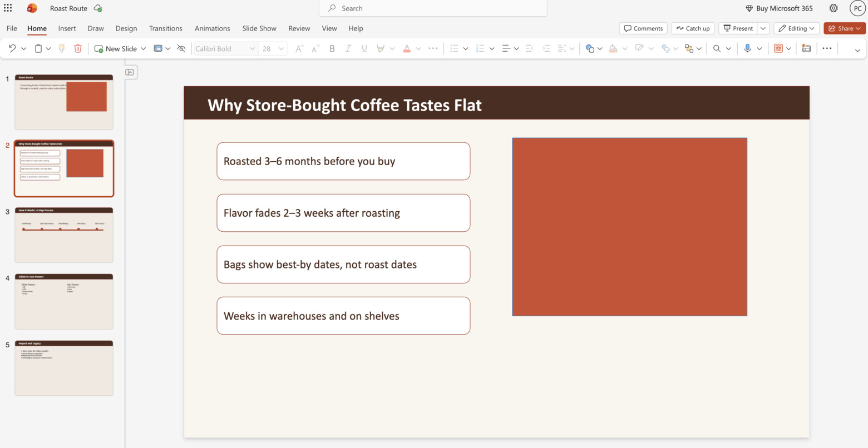Screen dimensions: 868x448
Task: Open the Editing mode dropdown
Action: [x=797, y=28]
